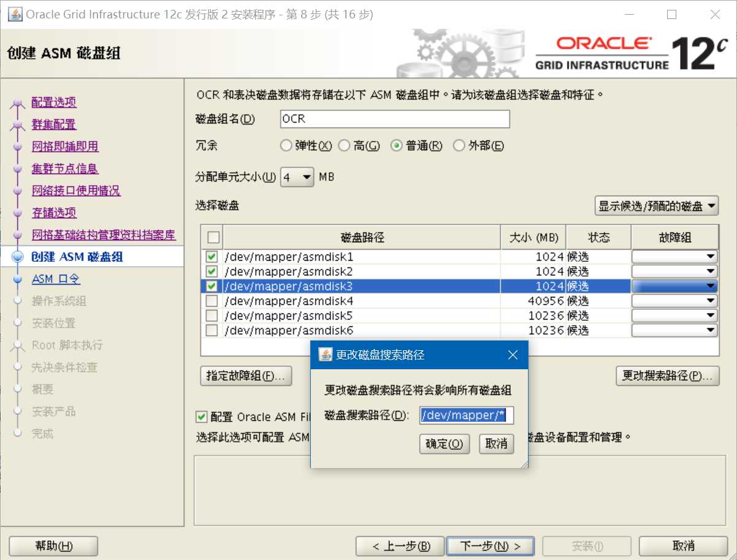Go to the 集群节点信息 step
The width and height of the screenshot is (737, 560).
65,169
